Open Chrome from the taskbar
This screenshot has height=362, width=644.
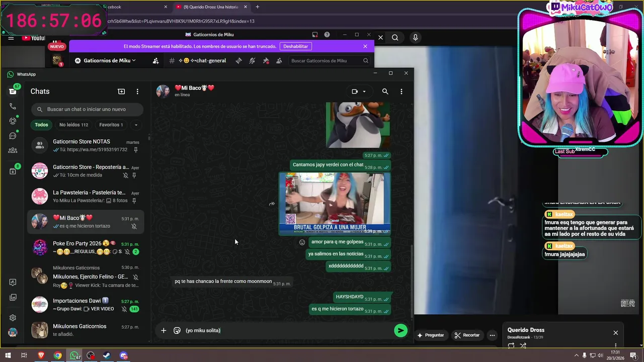pos(58,355)
